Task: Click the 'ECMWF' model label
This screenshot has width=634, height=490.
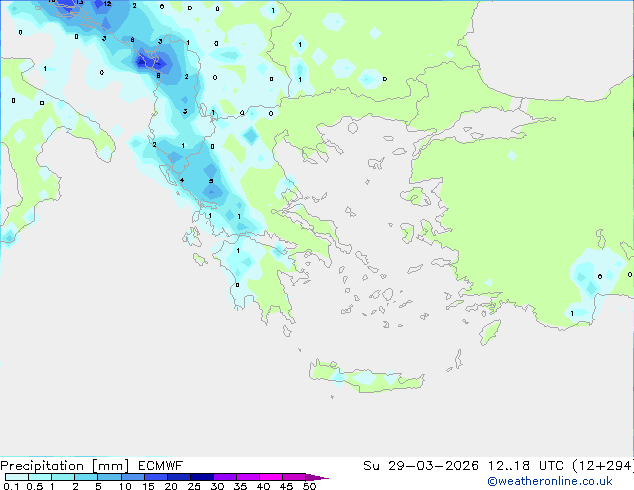Action: [161, 466]
